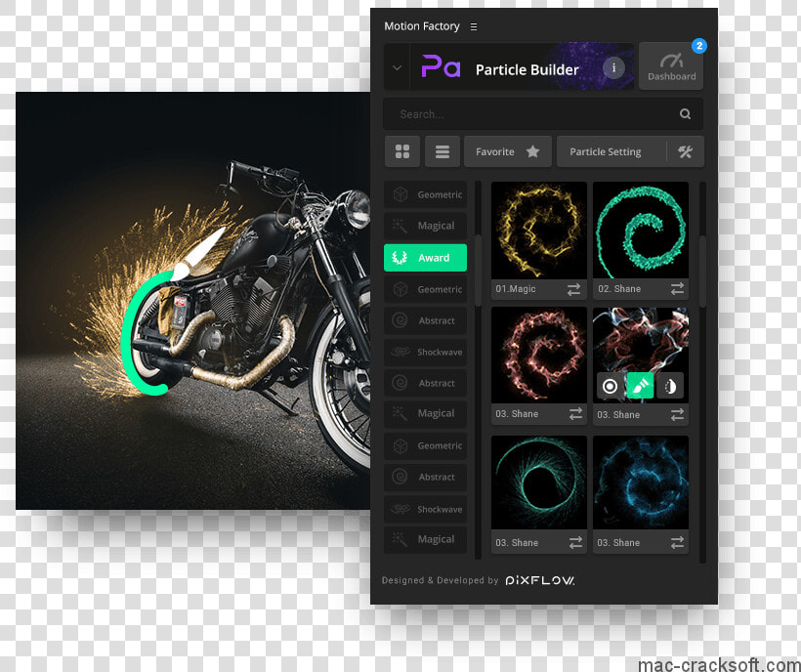Image resolution: width=801 pixels, height=672 pixels.
Task: Click the swap arrows icon on 01.Magic
Action: [573, 289]
